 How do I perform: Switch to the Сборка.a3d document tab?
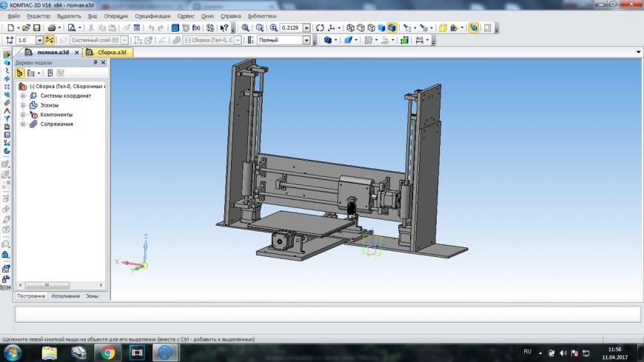[x=107, y=53]
